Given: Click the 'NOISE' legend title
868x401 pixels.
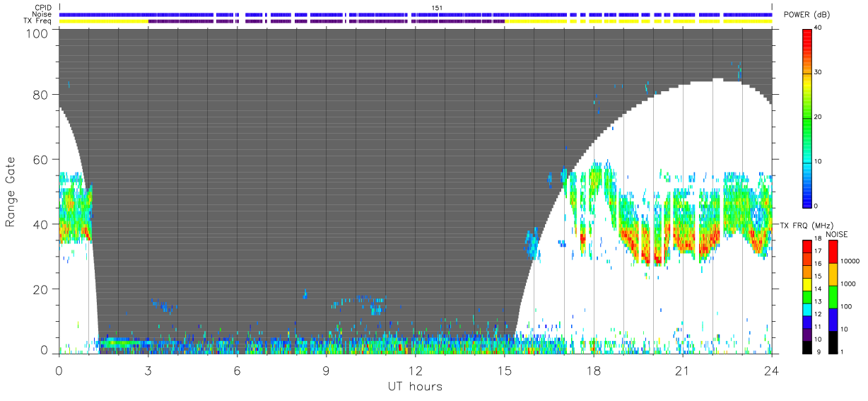Looking at the screenshot, I should pos(837,234).
